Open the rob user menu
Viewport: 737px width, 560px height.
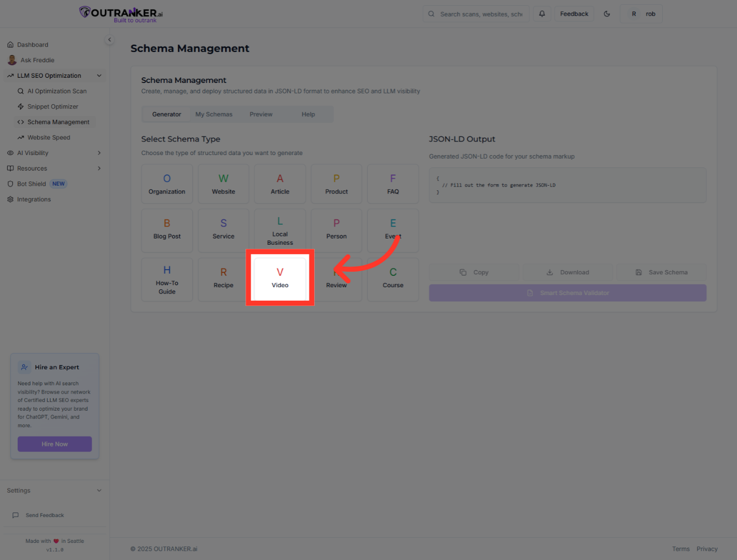point(641,14)
